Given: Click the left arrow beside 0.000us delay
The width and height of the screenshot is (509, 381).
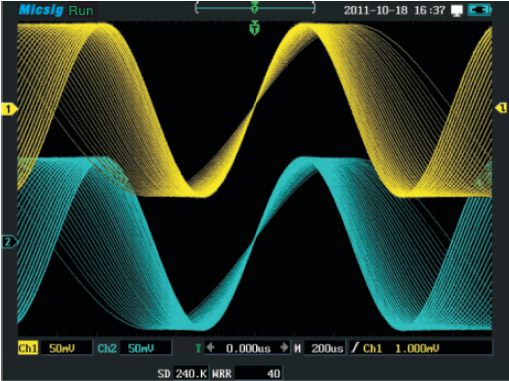Looking at the screenshot, I should pyautogui.click(x=210, y=348).
